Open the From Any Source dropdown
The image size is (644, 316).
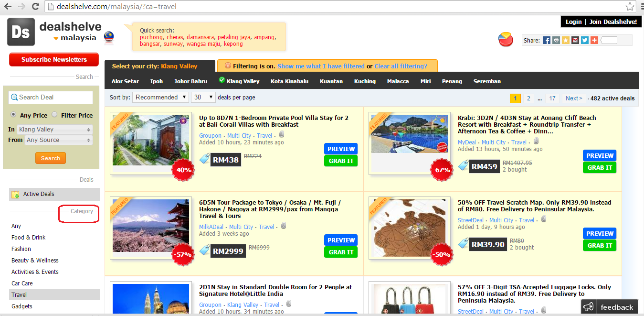click(x=58, y=140)
